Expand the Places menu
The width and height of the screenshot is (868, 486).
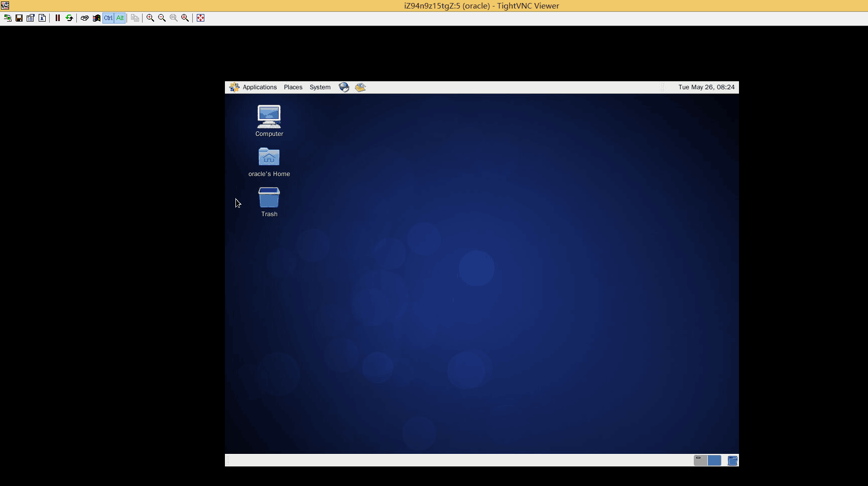click(293, 87)
